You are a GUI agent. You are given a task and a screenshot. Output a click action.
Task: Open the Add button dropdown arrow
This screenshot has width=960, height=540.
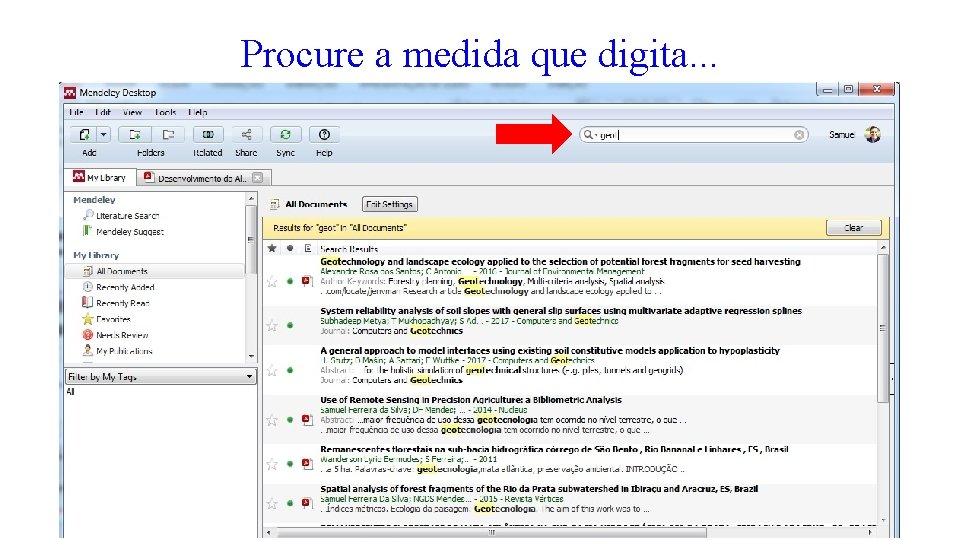tap(103, 134)
